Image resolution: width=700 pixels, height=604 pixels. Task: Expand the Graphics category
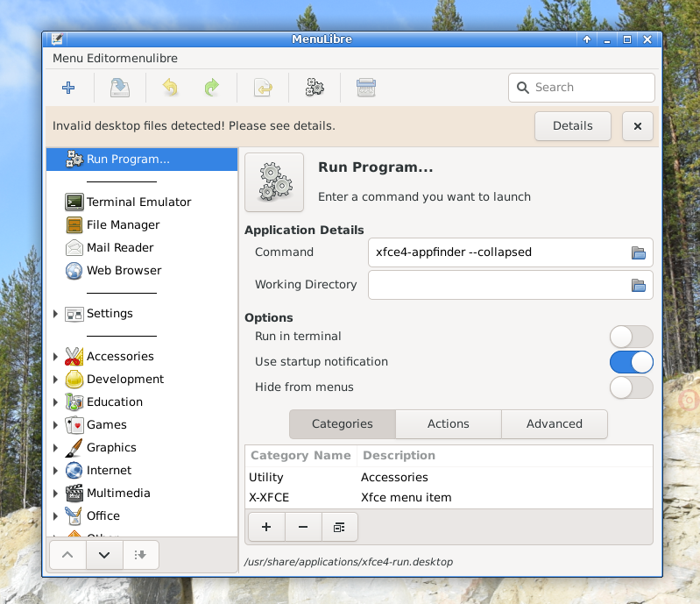pyautogui.click(x=55, y=448)
